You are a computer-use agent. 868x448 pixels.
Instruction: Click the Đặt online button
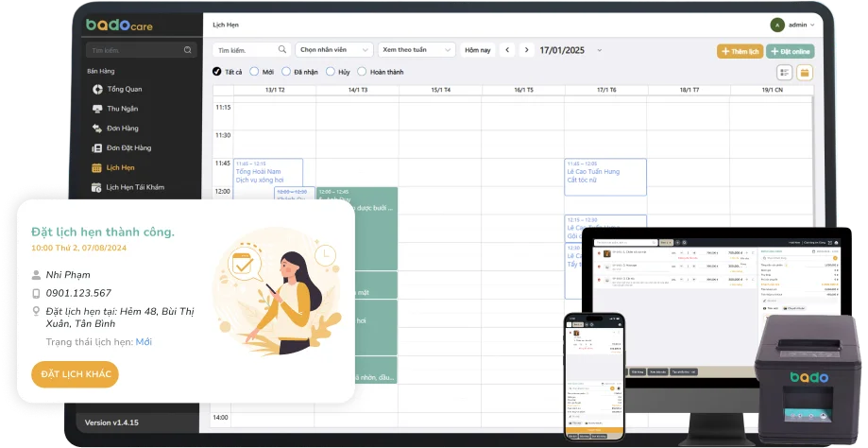790,51
